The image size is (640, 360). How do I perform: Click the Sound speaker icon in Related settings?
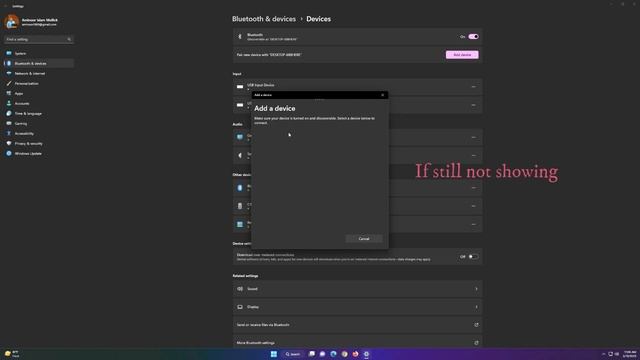click(x=240, y=289)
